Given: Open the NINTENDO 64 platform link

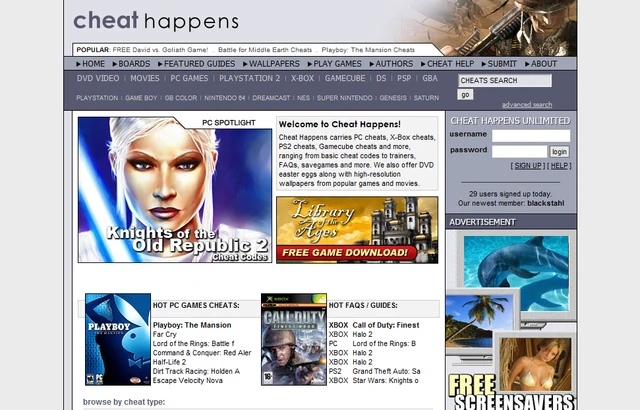Looking at the screenshot, I should click(225, 98).
